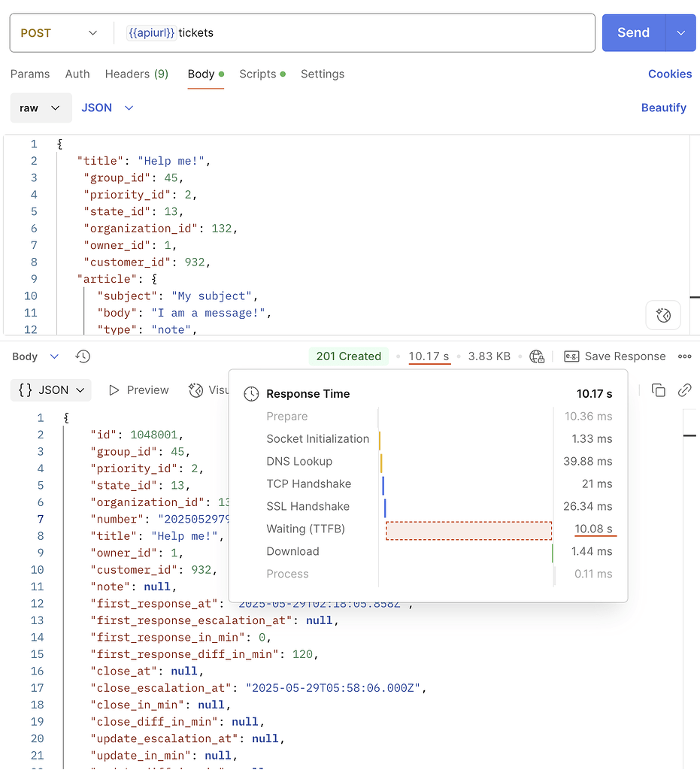Expand the Send button split arrow
Image resolution: width=700 pixels, height=770 pixels.
tap(679, 32)
